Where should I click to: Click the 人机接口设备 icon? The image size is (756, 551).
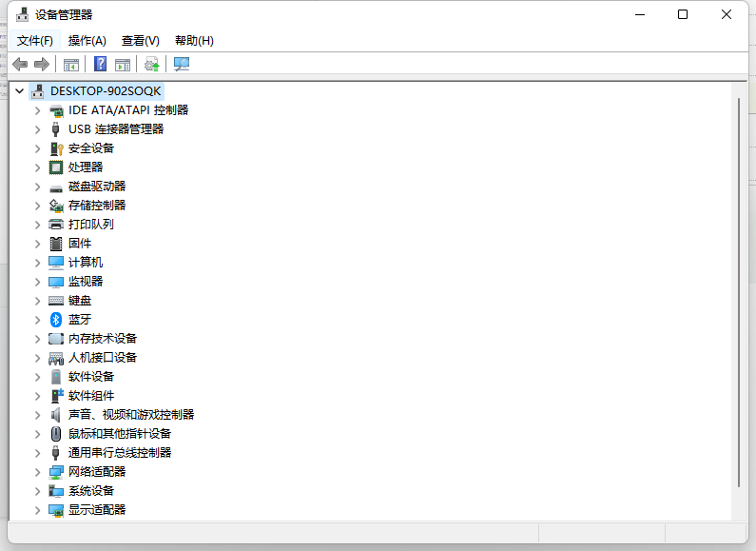point(56,358)
